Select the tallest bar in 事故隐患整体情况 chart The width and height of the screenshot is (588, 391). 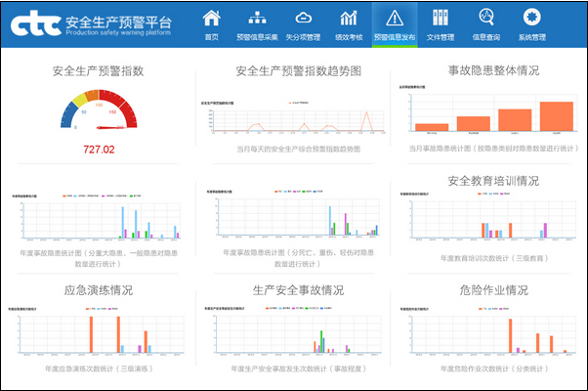555,115
